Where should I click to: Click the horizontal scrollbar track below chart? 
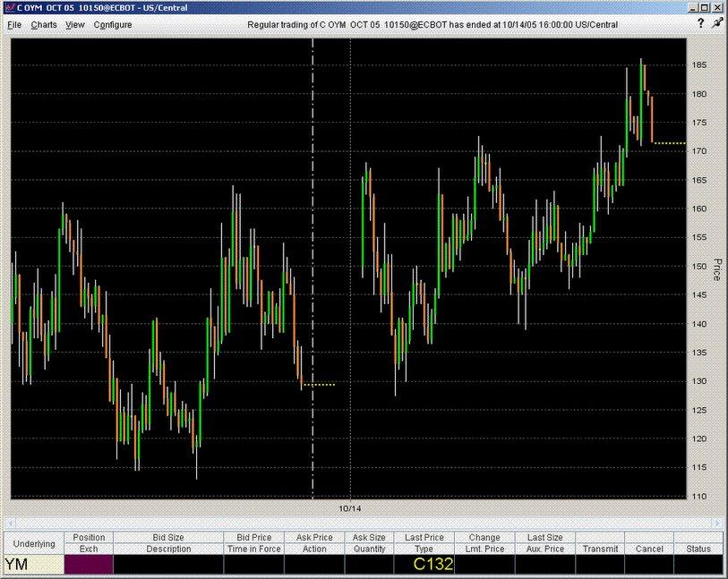point(364,523)
